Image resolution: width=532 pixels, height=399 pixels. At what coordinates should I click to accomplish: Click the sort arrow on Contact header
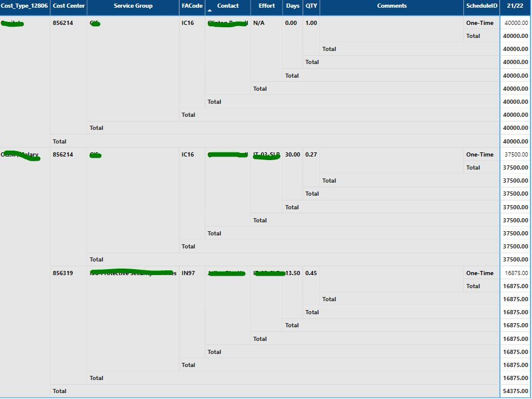(x=210, y=11)
